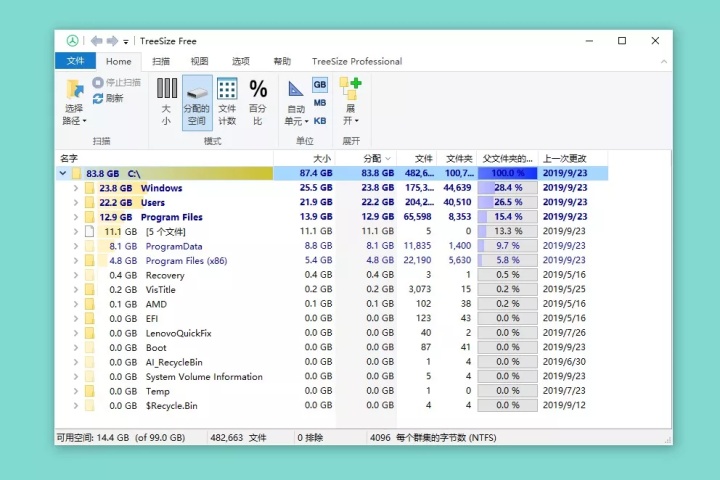Switch to the 帮助 ribbon tab
The height and width of the screenshot is (480, 720).
[x=282, y=61]
